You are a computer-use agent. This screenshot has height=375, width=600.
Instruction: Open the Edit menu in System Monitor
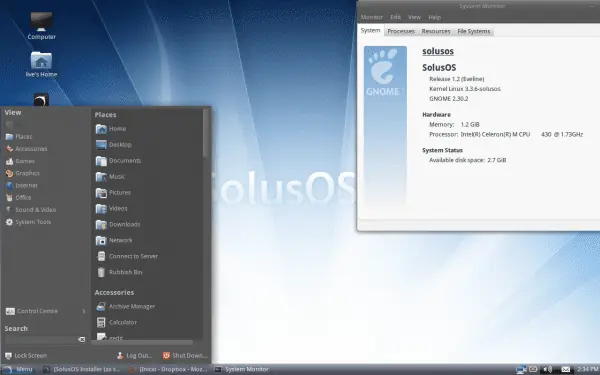click(x=396, y=17)
